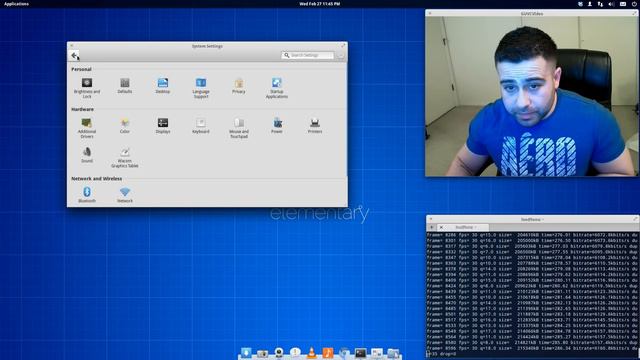Click button right of Search Settings field
Viewport: 640px width, 360px height.
[x=340, y=55]
